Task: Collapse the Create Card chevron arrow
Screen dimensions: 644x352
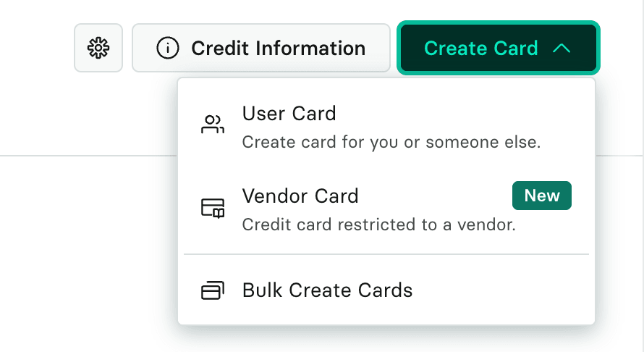Action: [x=562, y=49]
